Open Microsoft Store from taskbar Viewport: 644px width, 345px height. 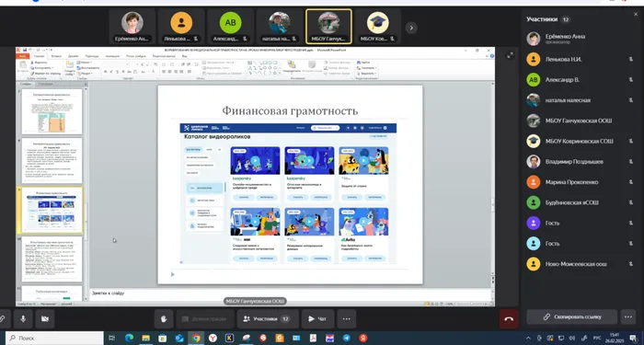[x=163, y=338]
